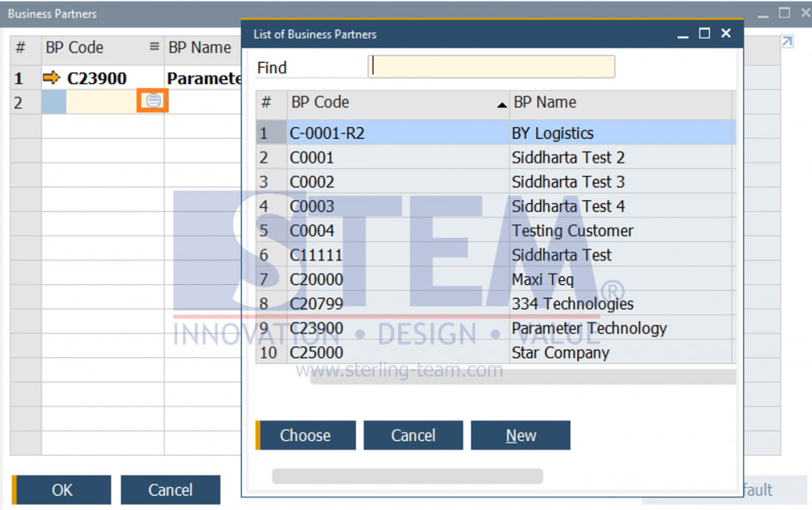
Task: Confirm Business Partners with OK
Action: [x=61, y=489]
